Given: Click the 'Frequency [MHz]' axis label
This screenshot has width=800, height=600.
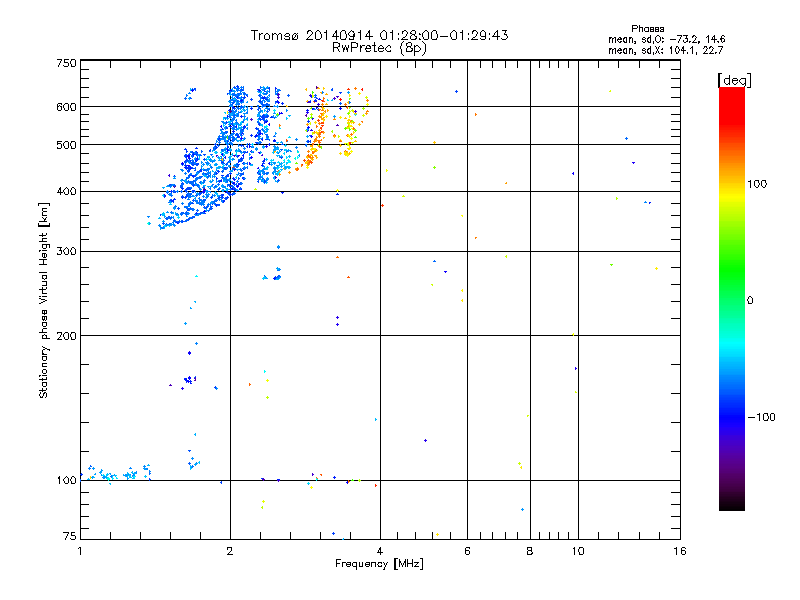Looking at the screenshot, I should click(379, 564).
